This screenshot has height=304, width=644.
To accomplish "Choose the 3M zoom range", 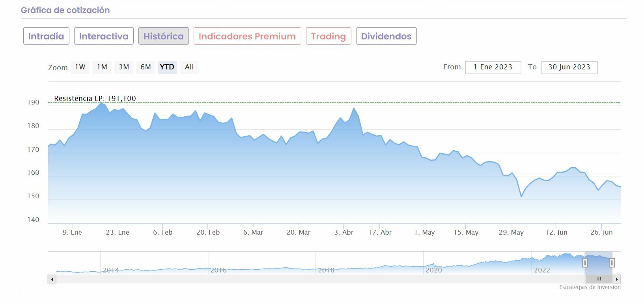I will (124, 67).
